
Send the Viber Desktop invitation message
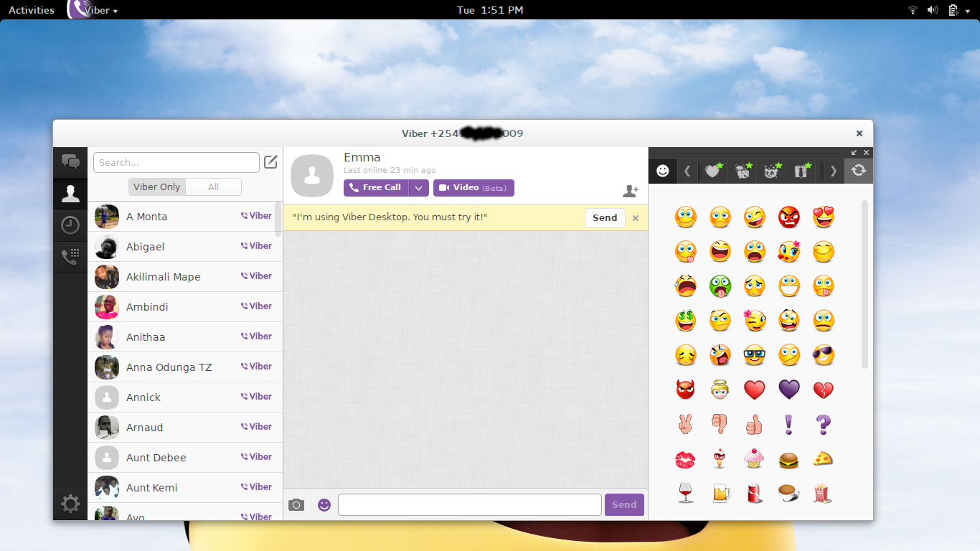[605, 218]
